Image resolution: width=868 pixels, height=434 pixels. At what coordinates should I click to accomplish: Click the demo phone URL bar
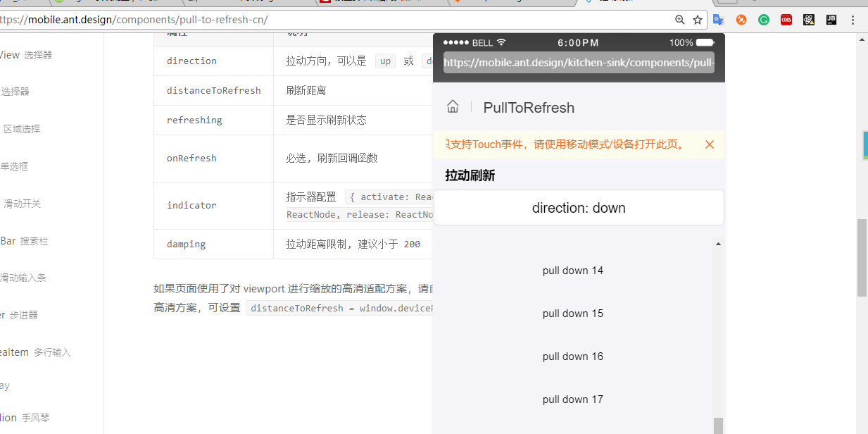579,63
